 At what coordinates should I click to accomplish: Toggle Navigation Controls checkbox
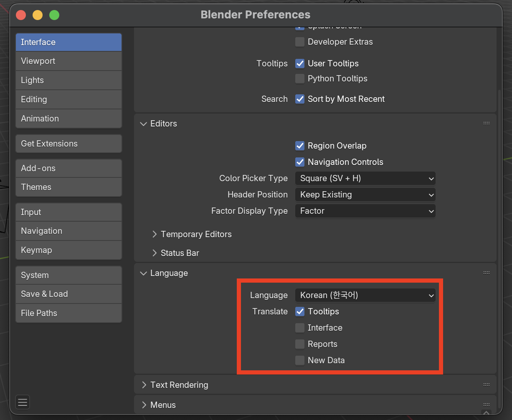click(x=300, y=162)
